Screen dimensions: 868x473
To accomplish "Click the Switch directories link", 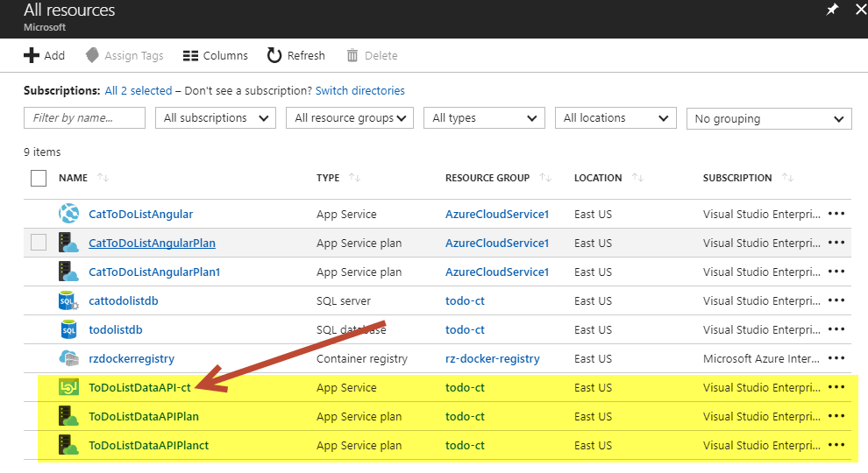I will click(x=359, y=91).
